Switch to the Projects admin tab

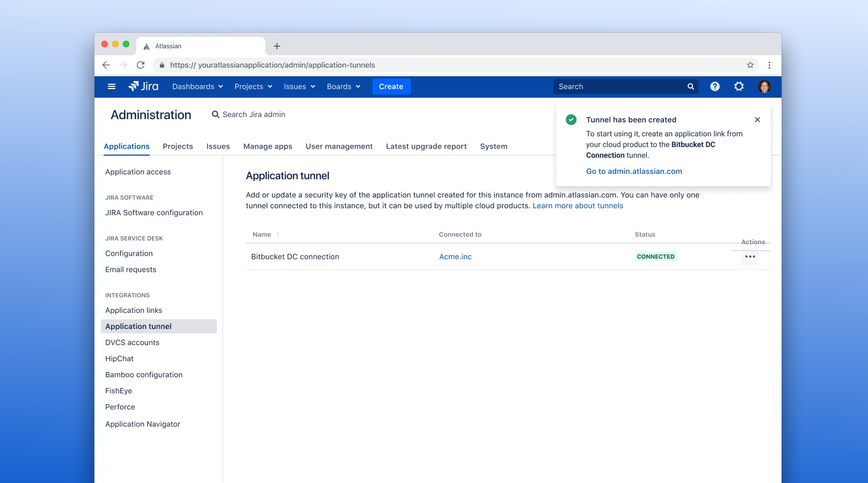[x=178, y=147]
